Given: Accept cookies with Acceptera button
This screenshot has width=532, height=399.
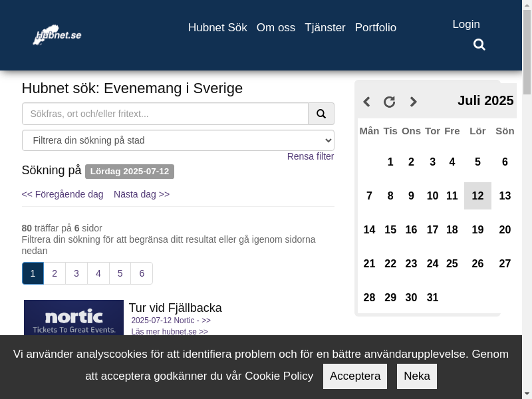Looking at the screenshot, I should pyautogui.click(x=355, y=376).
